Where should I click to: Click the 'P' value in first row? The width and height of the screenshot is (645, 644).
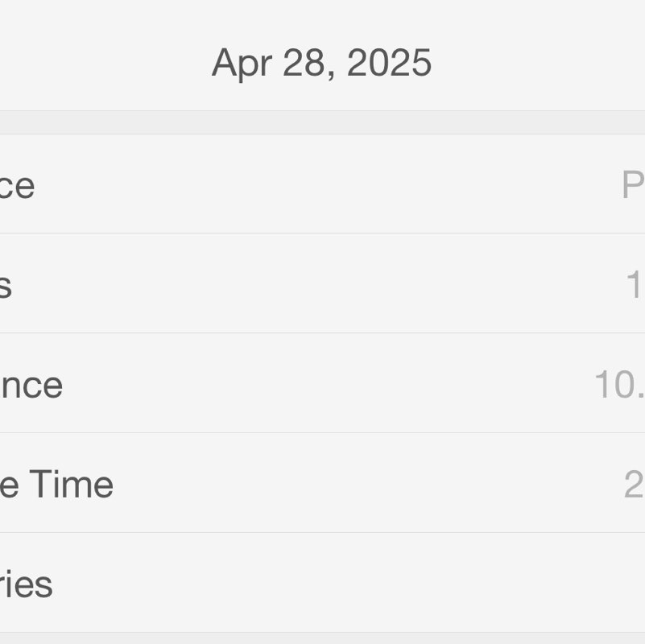[x=632, y=185]
